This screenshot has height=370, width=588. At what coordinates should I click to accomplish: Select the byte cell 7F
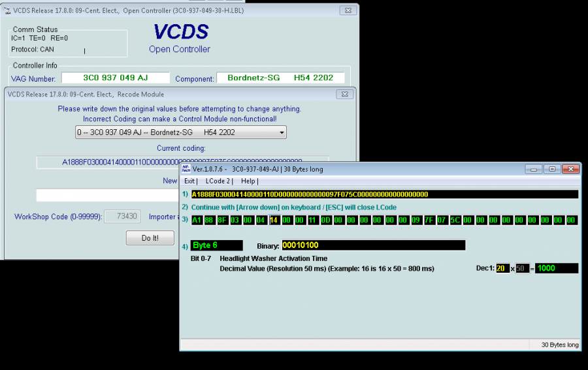[x=429, y=220]
